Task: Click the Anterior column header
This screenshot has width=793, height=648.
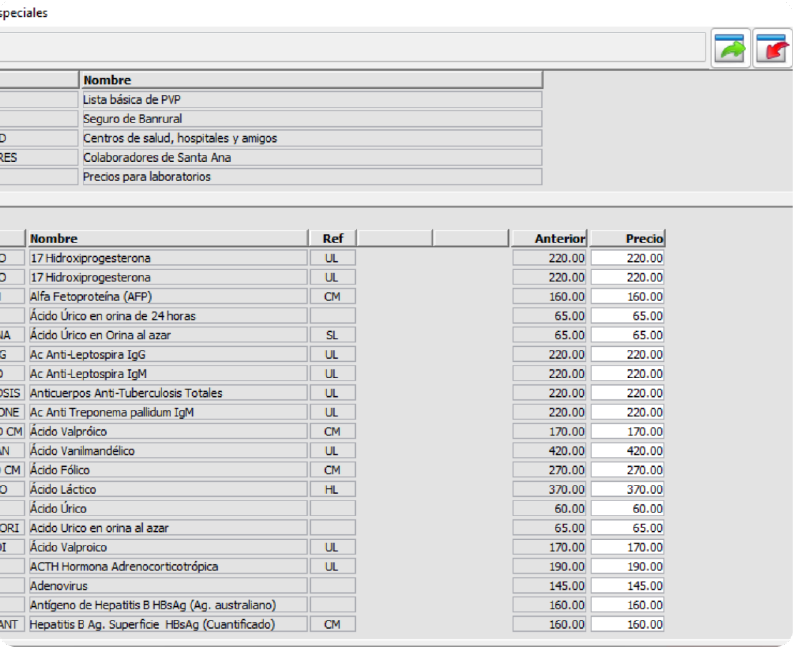Action: (x=549, y=239)
